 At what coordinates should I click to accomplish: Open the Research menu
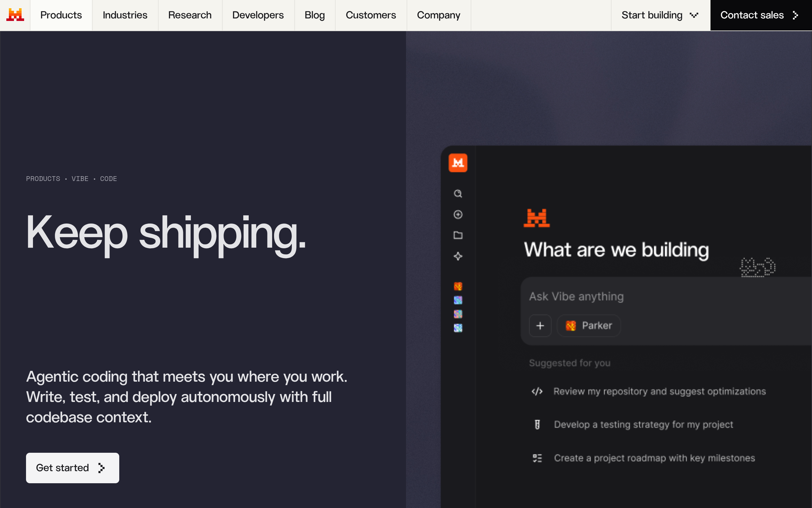pos(190,15)
